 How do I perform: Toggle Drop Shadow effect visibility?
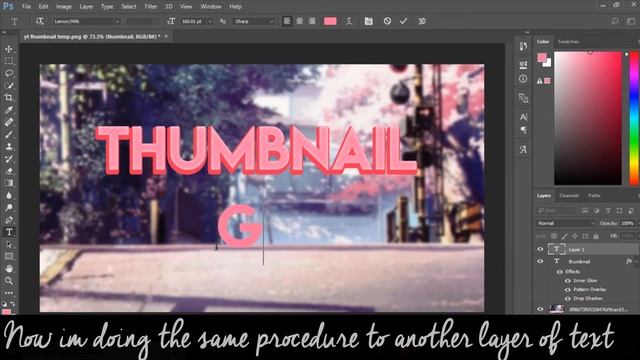tap(567, 299)
